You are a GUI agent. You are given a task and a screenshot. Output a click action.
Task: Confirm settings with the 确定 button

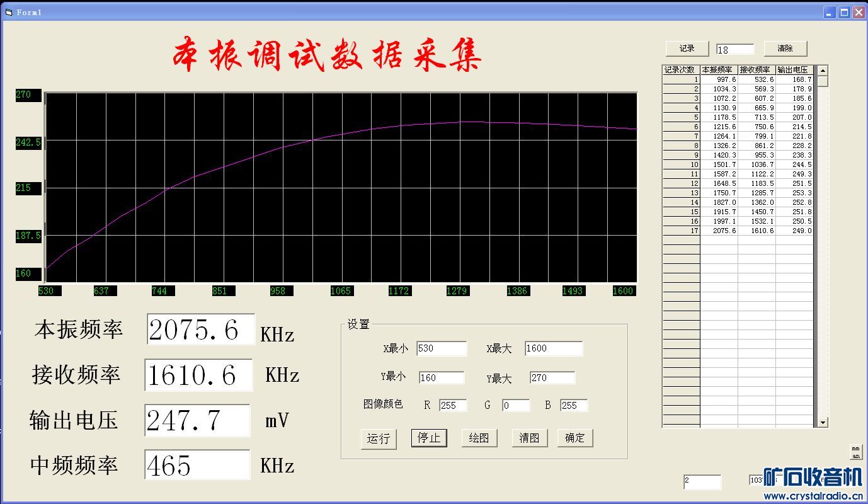point(575,438)
